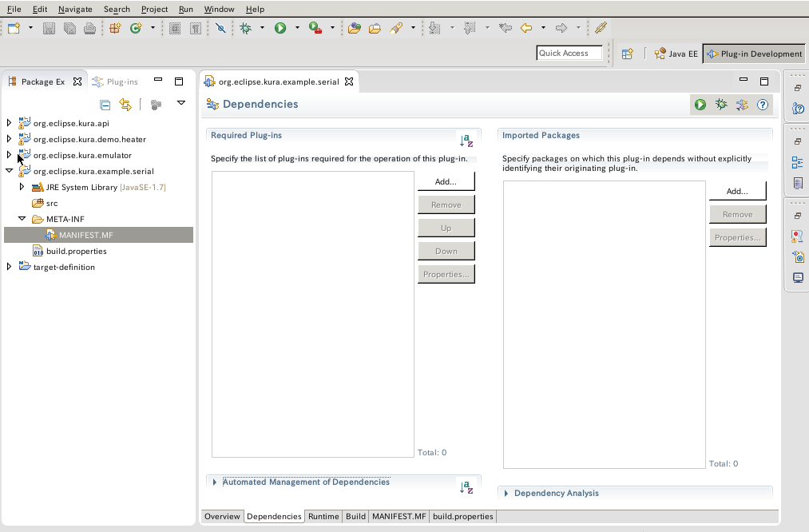Expand org.eclipse.kura.demo.heater project node

[9, 139]
